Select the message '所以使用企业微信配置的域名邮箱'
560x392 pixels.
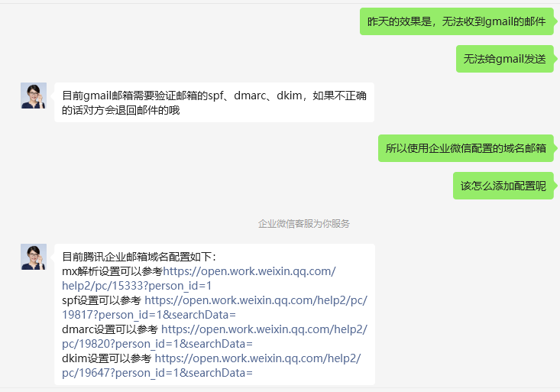(465, 148)
